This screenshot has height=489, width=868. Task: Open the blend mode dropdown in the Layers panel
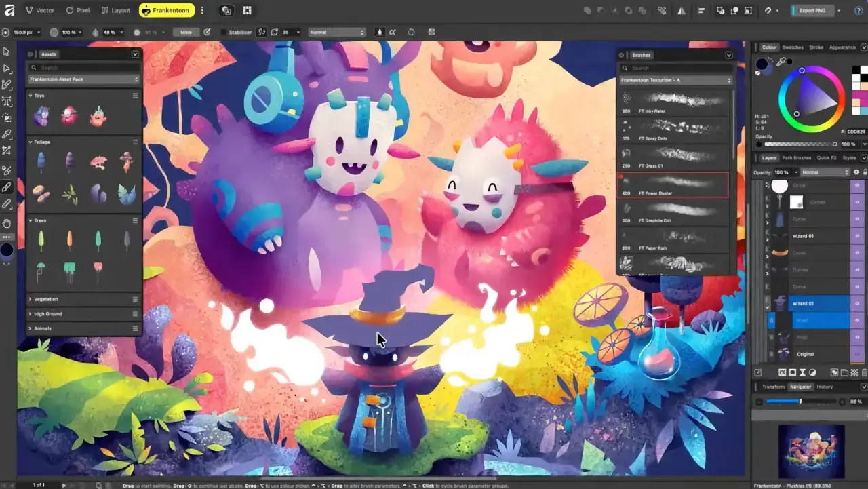tap(824, 172)
